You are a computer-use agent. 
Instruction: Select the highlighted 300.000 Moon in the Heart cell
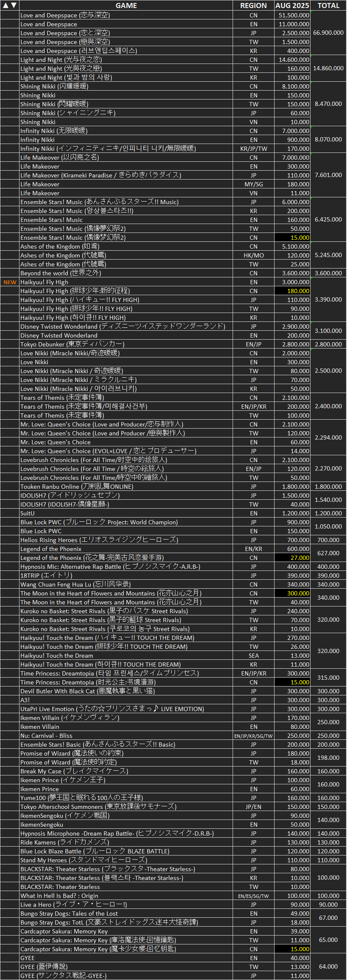[x=292, y=593]
